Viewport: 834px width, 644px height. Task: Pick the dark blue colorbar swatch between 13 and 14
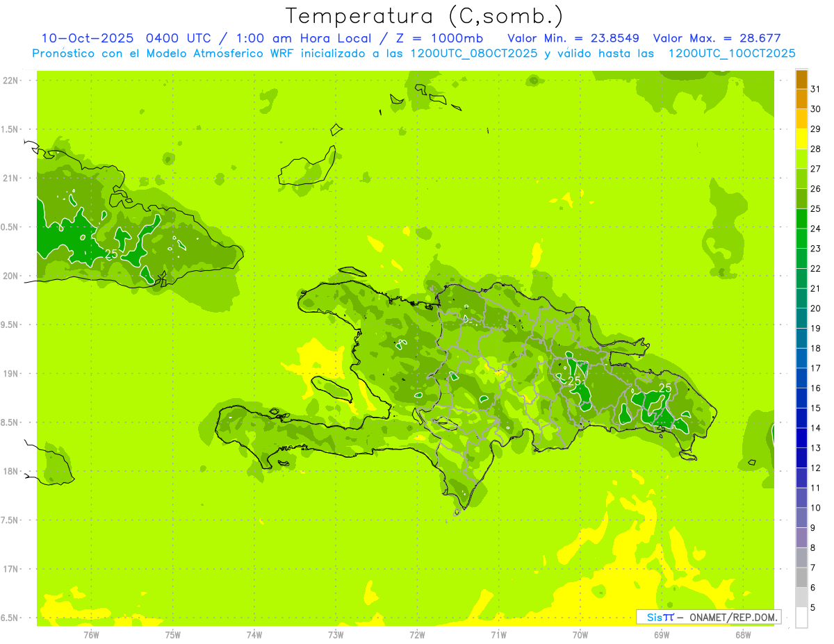pos(801,438)
